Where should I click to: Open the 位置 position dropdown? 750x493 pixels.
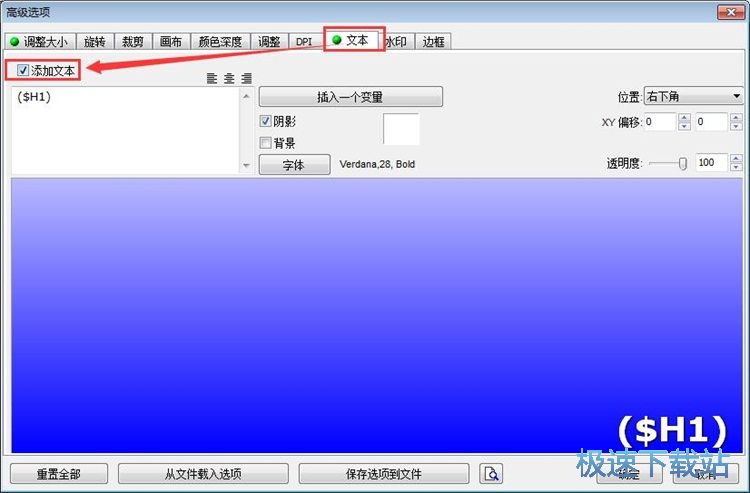click(x=694, y=96)
